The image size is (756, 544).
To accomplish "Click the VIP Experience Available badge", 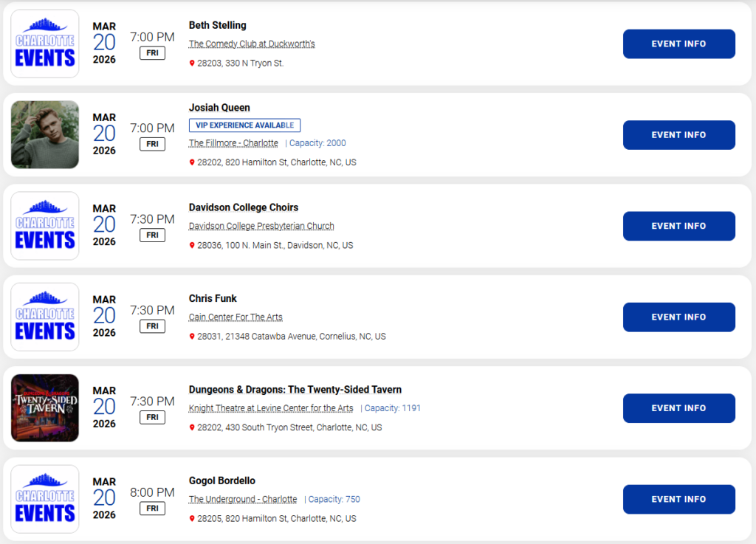I will pos(244,125).
